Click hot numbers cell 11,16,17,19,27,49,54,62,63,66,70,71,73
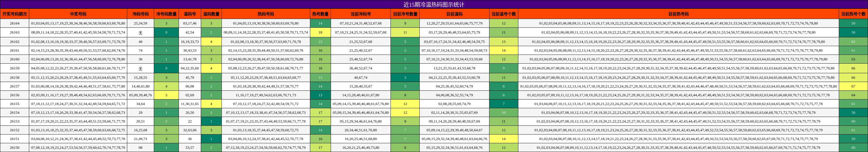Screen dimensions: 868x152 click(266, 95)
